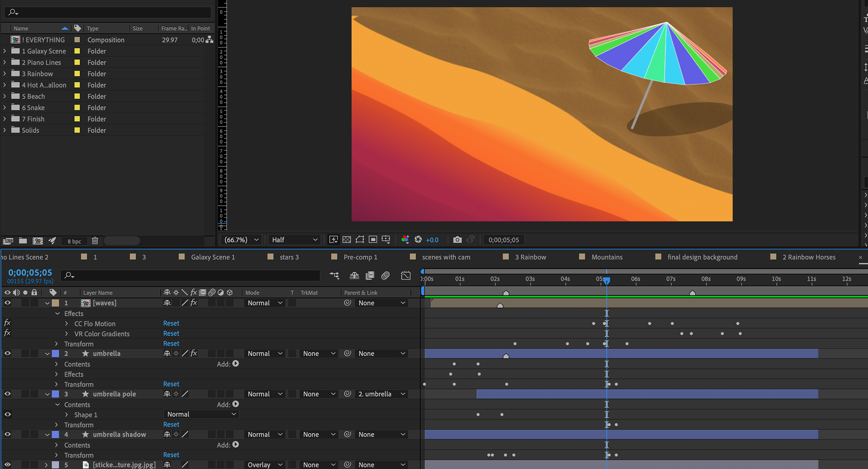This screenshot has width=868, height=469.
Task: Open blend mode dropdown for waves layer
Action: click(265, 303)
